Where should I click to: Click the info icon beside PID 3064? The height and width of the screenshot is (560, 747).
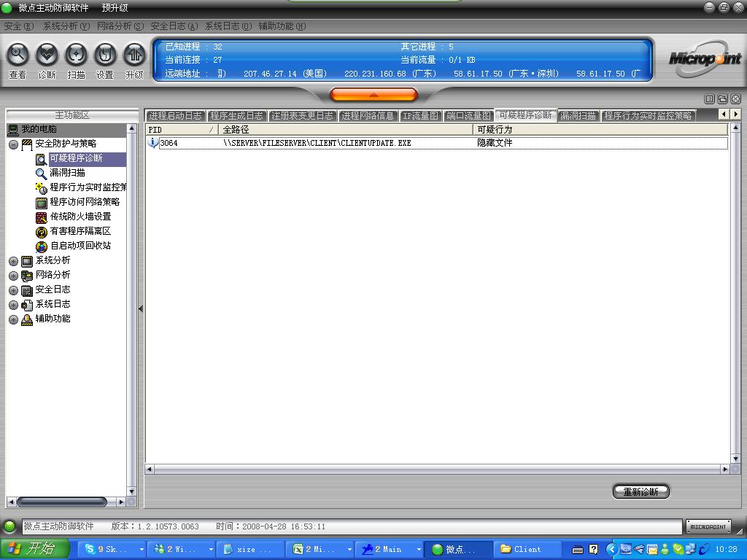tap(152, 142)
